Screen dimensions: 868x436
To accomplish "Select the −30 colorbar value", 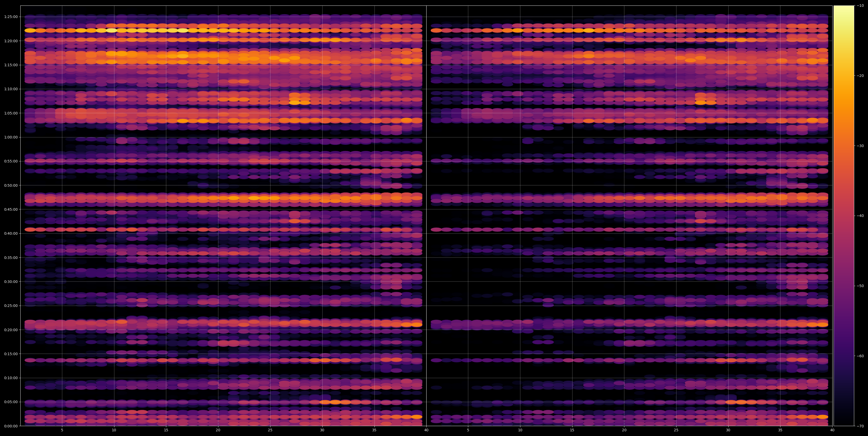I will [x=860, y=146].
